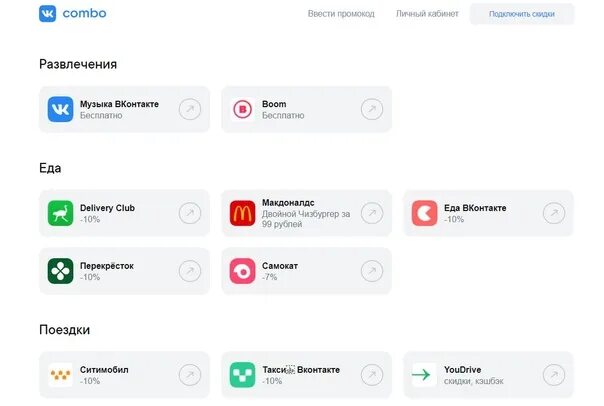
Task: Click the YouDrive green arrow icon
Action: click(x=424, y=375)
